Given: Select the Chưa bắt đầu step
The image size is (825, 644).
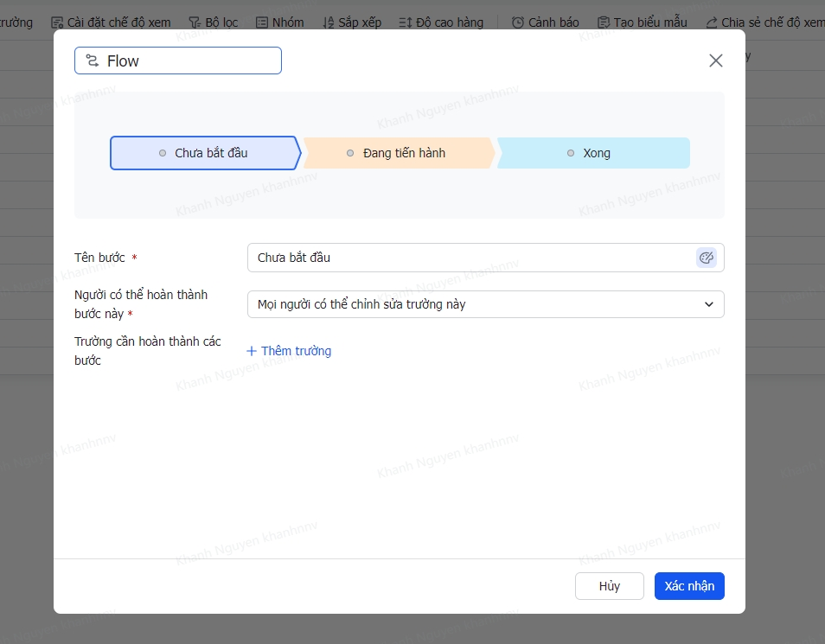Looking at the screenshot, I should click(204, 153).
